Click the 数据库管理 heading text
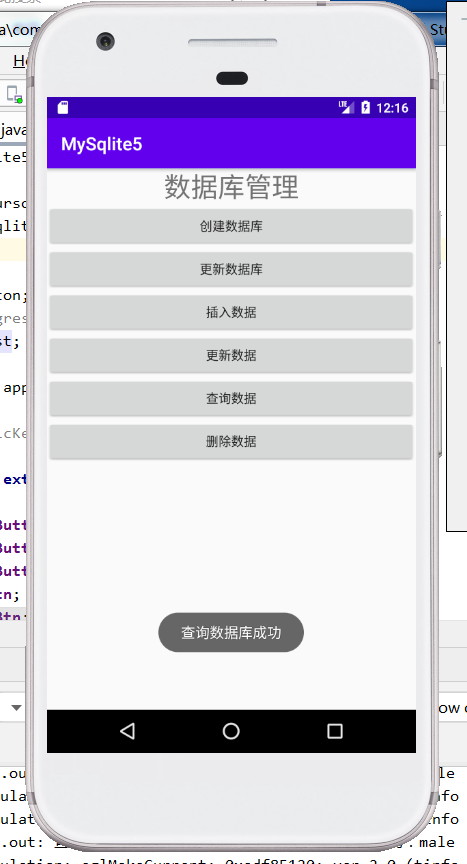 (x=231, y=187)
